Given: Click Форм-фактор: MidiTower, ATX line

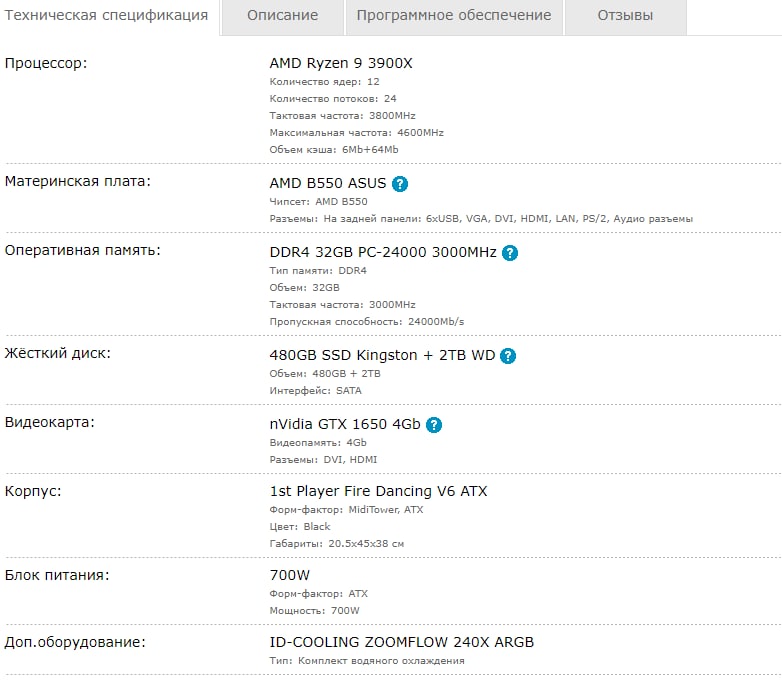Looking at the screenshot, I should click(x=346, y=510).
